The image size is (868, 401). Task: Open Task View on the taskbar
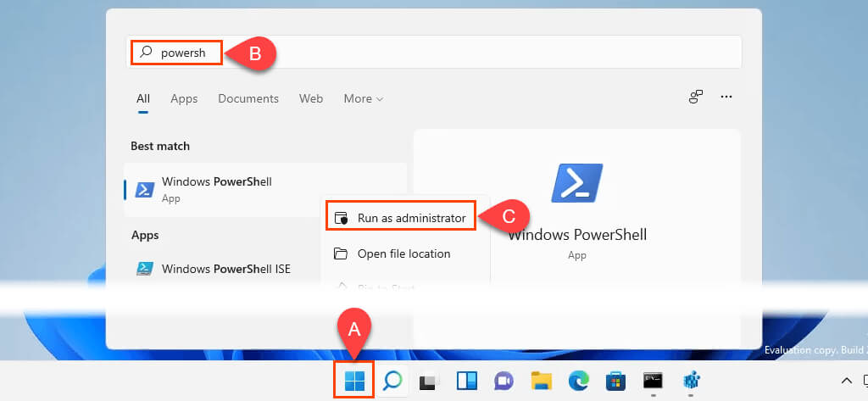pos(429,381)
